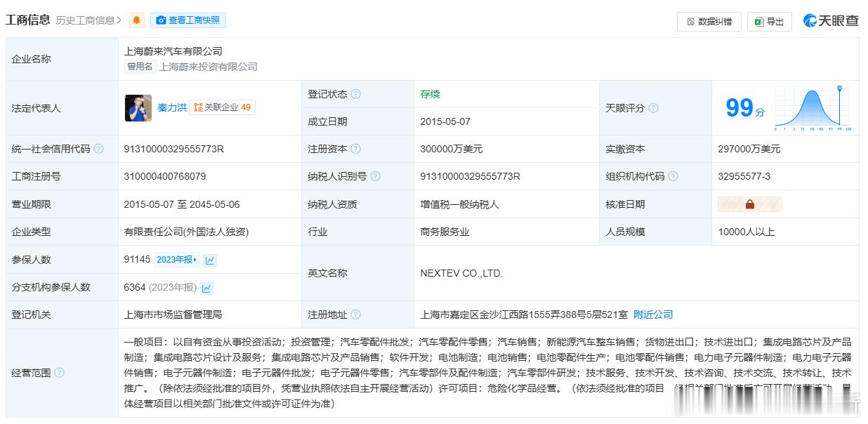The height and width of the screenshot is (424, 868).
Task: Click registered capital 300000万美元
Action: [452, 149]
